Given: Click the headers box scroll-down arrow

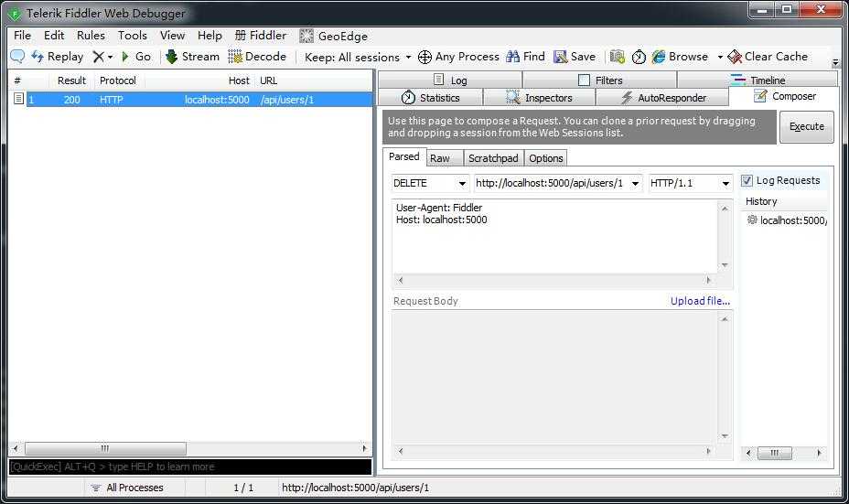Looking at the screenshot, I should pos(725,265).
